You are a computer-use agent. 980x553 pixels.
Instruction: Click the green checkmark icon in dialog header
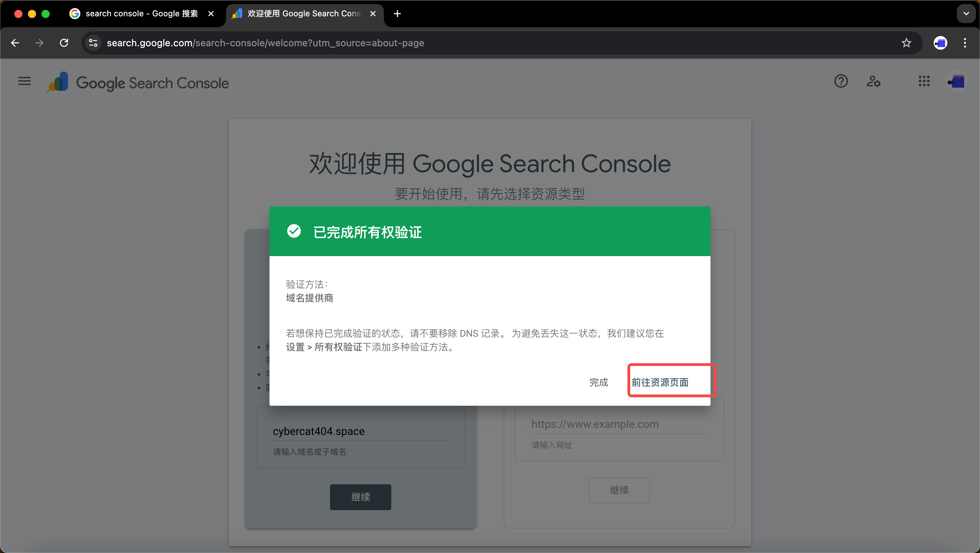pos(294,231)
